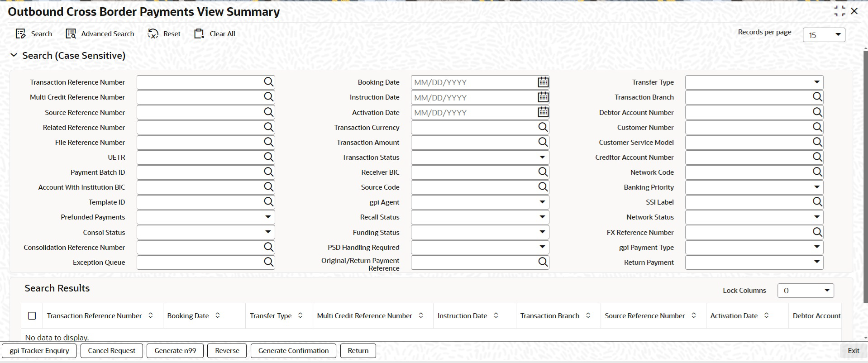Sort results by Instruction Date column

[x=496, y=315]
